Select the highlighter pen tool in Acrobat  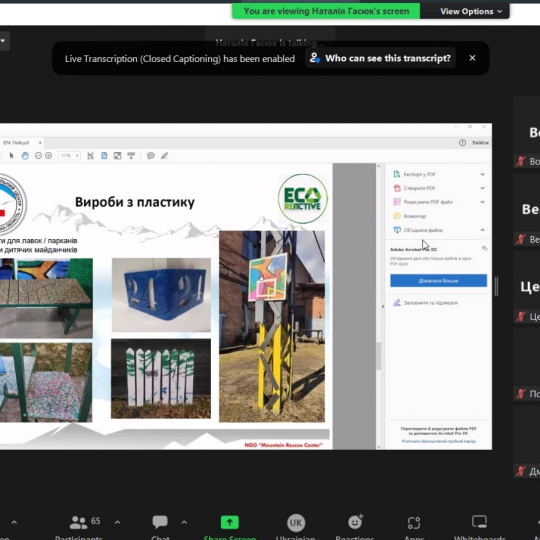point(164,156)
